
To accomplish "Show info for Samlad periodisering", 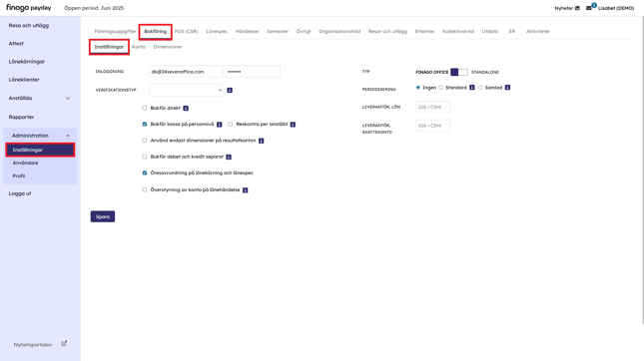I will (x=507, y=88).
